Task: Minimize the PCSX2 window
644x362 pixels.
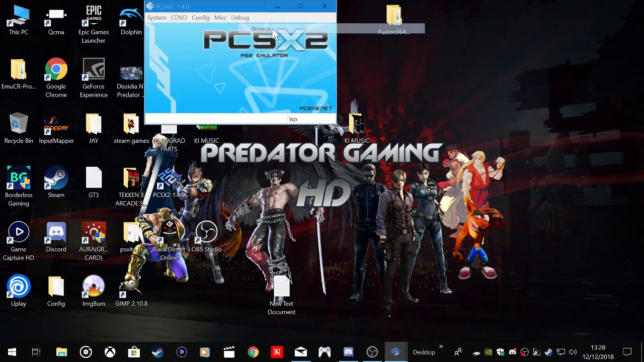Action: pyautogui.click(x=278, y=7)
